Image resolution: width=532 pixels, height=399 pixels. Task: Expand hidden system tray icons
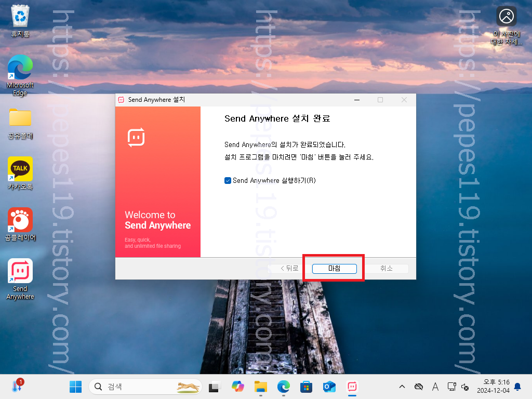(x=402, y=387)
